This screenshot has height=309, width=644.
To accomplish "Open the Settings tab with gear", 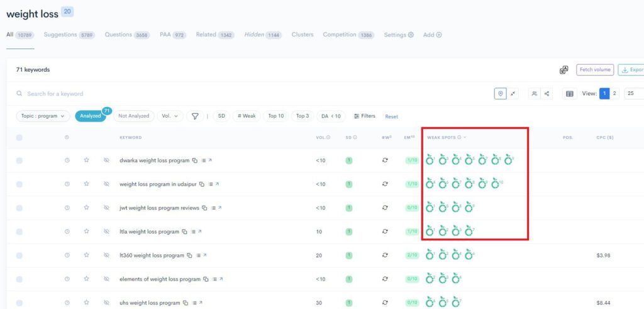I will pos(399,35).
